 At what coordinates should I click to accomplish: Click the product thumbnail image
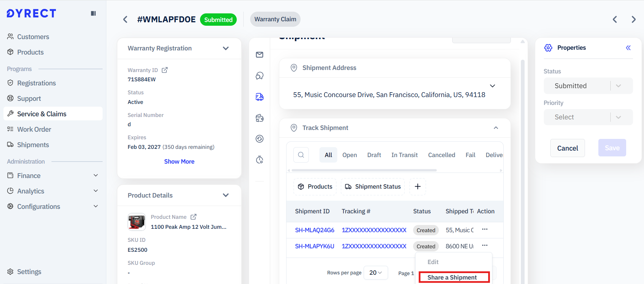pyautogui.click(x=137, y=222)
